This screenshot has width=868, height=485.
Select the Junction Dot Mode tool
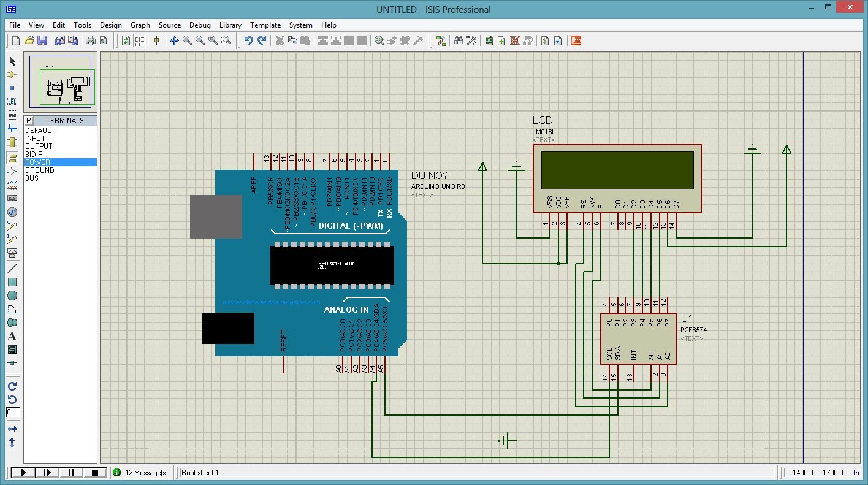(x=12, y=88)
